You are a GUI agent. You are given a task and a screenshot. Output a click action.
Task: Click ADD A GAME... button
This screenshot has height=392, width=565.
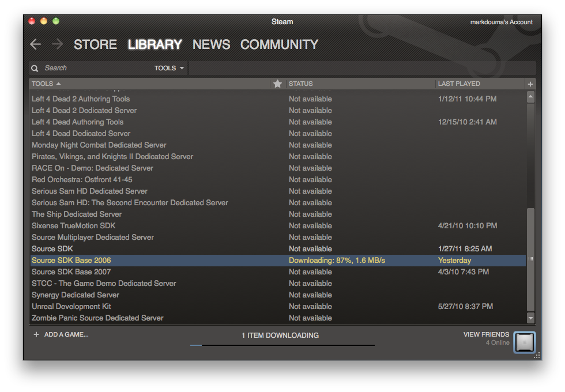(x=66, y=334)
